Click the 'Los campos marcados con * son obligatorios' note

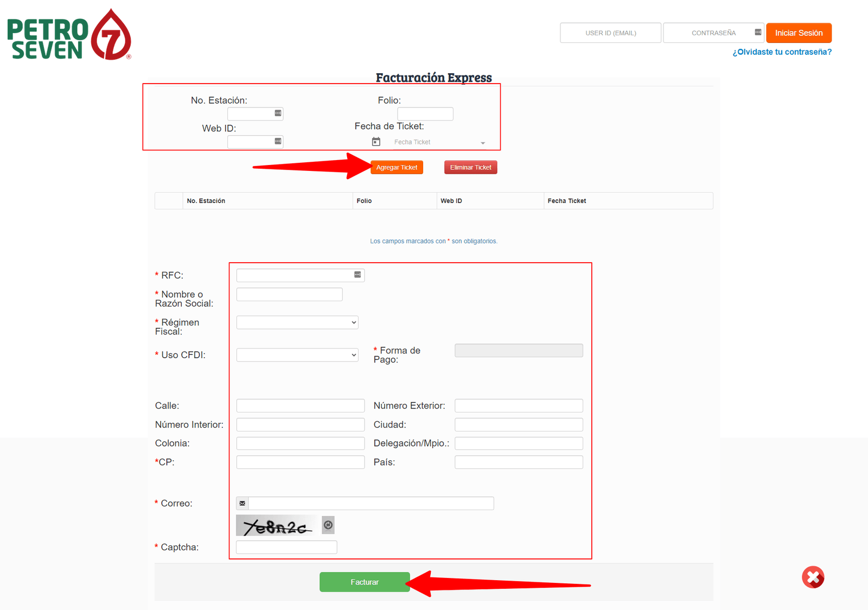[433, 241]
